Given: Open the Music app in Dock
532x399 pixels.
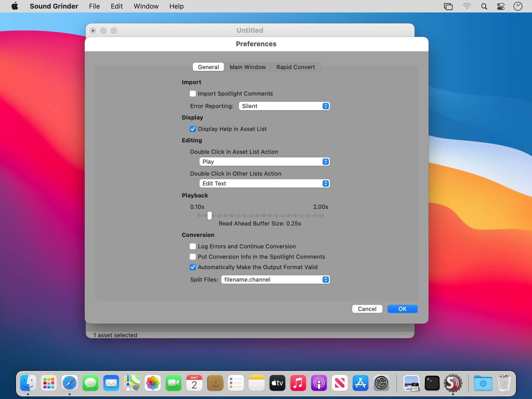Looking at the screenshot, I should click(298, 383).
